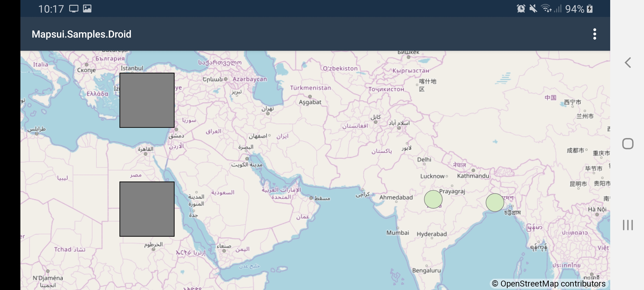The height and width of the screenshot is (290, 644).
Task: Open the recent apps button
Action: [x=628, y=225]
